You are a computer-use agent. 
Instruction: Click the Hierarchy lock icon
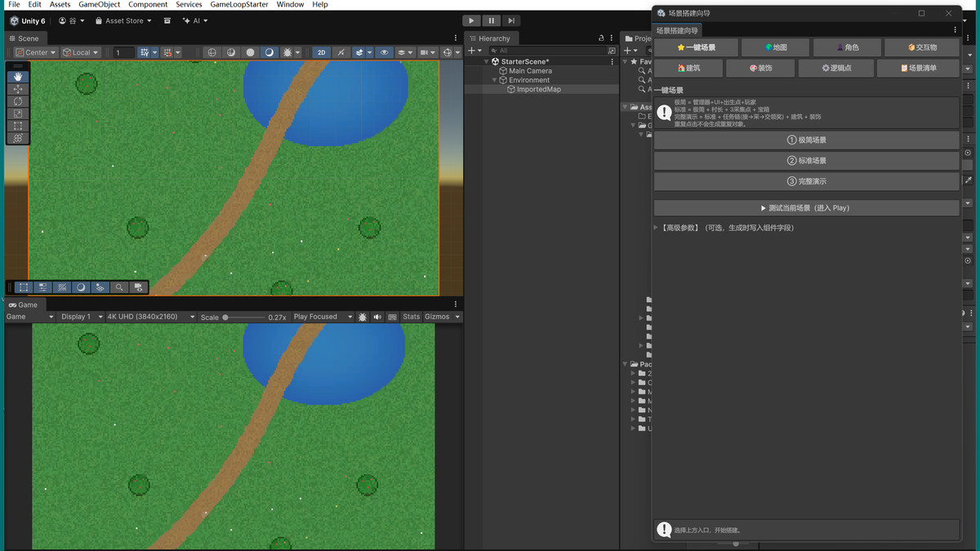click(601, 38)
